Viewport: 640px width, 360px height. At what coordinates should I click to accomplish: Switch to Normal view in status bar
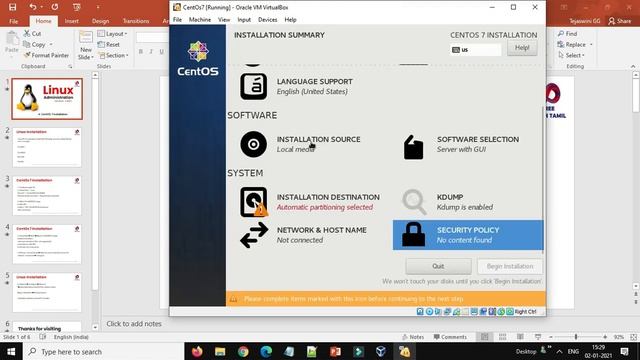tap(484, 337)
